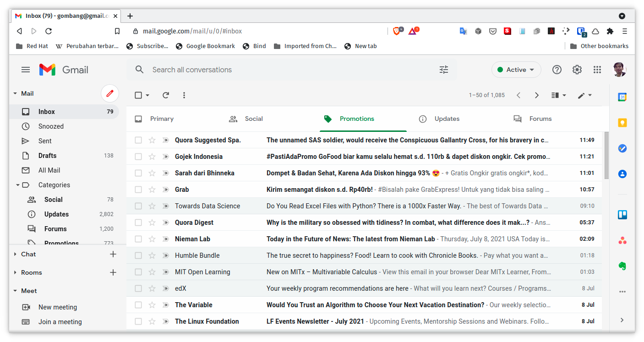Check the Humble Bundle email checkbox
This screenshot has width=644, height=342.
[138, 255]
